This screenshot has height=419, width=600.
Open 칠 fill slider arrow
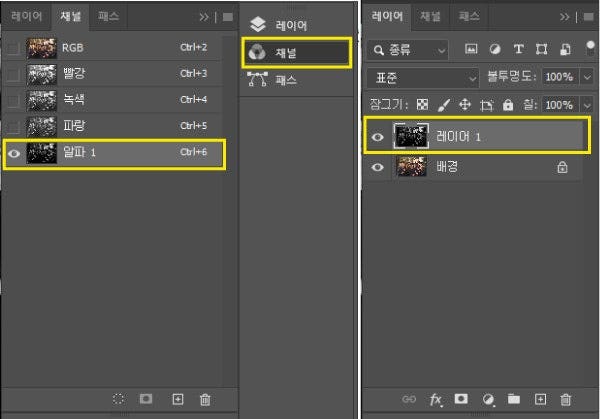coord(587,105)
